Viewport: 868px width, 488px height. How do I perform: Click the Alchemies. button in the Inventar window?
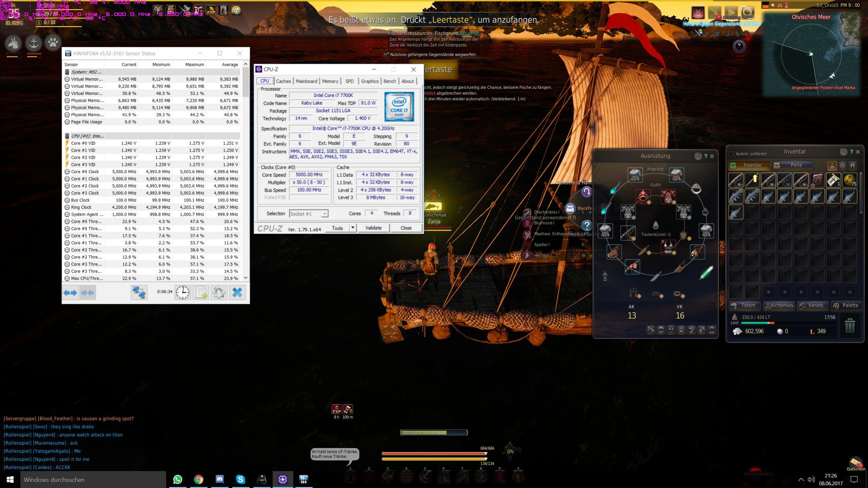pyautogui.click(x=779, y=306)
